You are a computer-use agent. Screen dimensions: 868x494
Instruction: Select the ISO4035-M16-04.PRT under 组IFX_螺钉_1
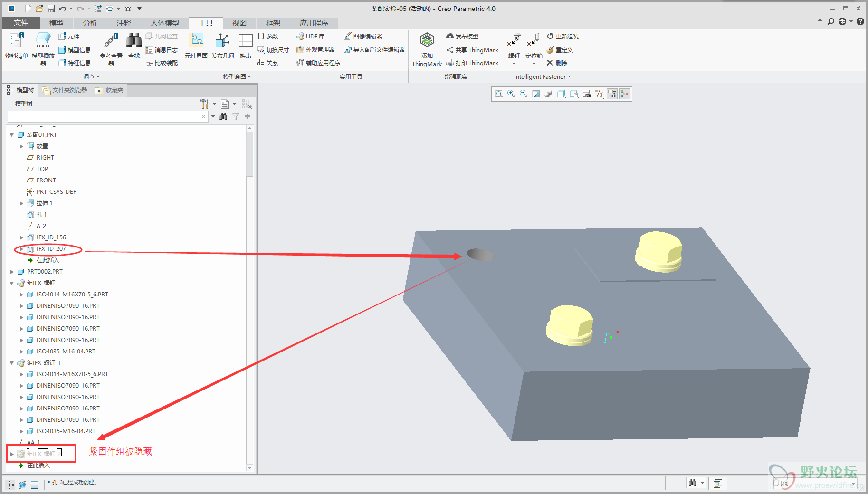coord(66,431)
